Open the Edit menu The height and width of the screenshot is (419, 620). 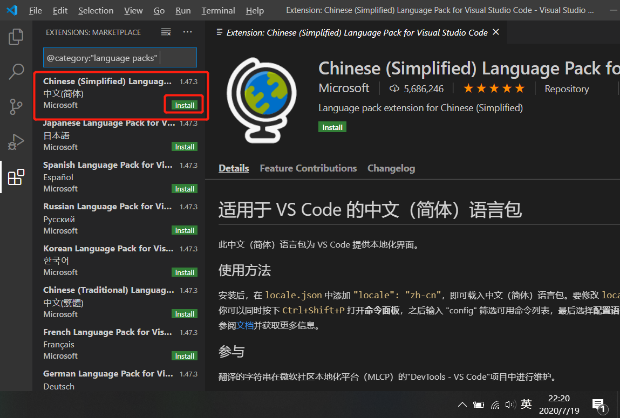pos(60,11)
